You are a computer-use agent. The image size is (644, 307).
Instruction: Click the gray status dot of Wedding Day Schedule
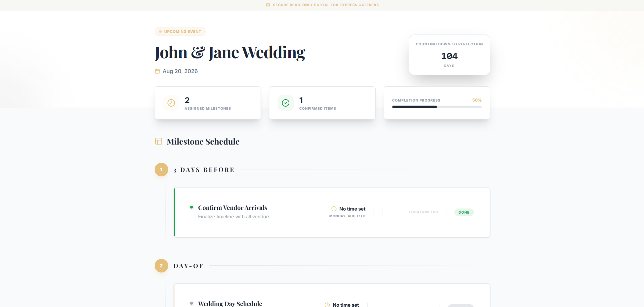[192, 303]
